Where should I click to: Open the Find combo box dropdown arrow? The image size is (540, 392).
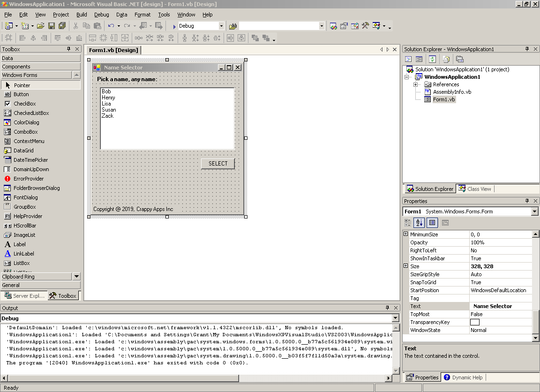(x=321, y=26)
